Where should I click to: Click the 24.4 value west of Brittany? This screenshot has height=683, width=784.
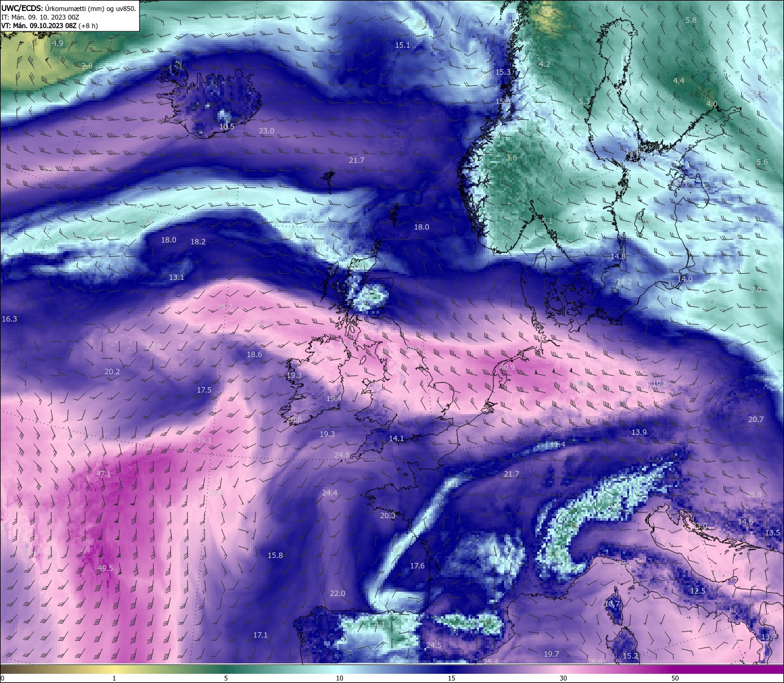(330, 493)
